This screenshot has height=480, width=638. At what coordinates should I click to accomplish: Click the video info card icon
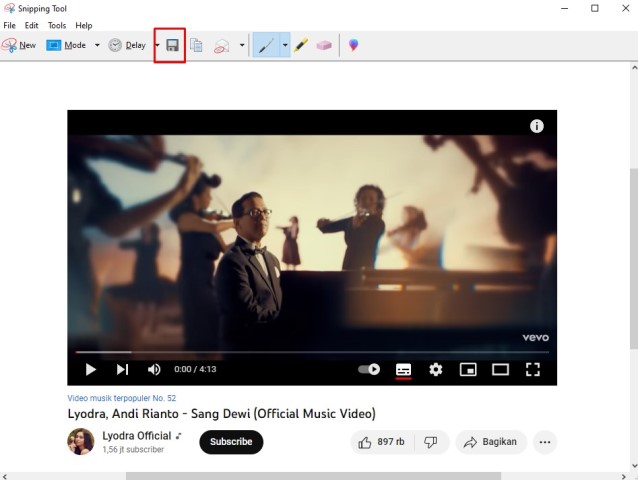(x=537, y=126)
